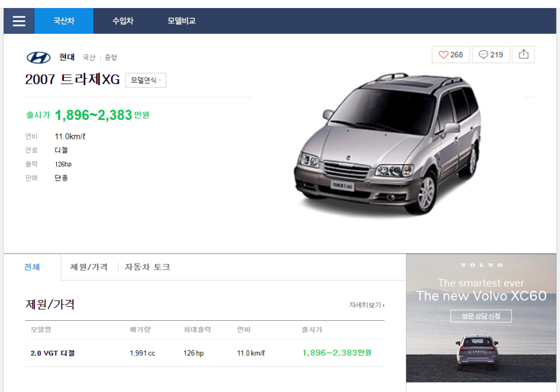
Task: Click the 126 hp table cell
Action: [194, 353]
